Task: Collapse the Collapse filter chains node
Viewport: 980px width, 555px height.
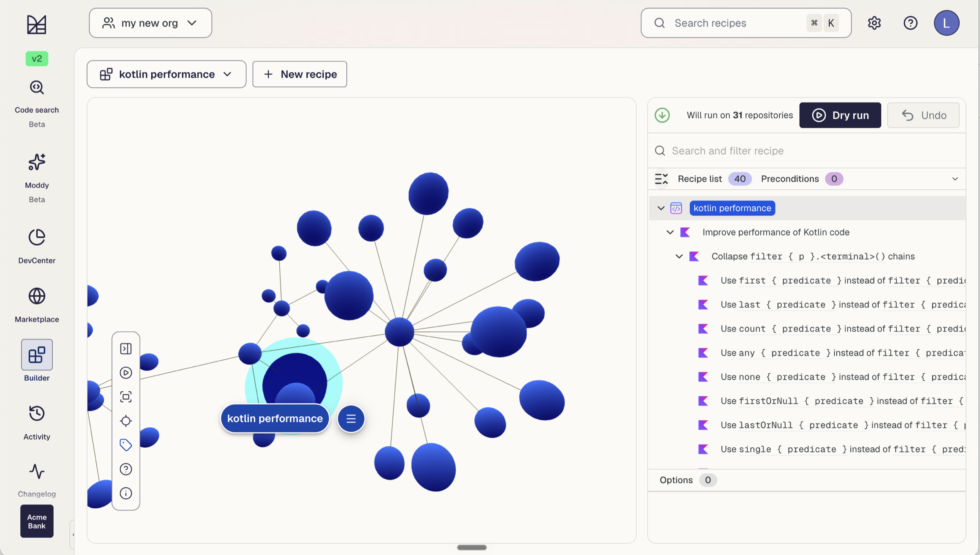Action: point(679,256)
